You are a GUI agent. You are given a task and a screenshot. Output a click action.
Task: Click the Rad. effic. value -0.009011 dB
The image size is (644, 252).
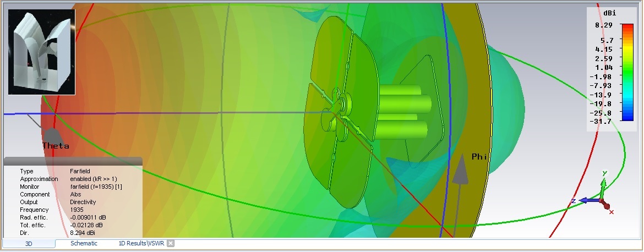(x=88, y=217)
